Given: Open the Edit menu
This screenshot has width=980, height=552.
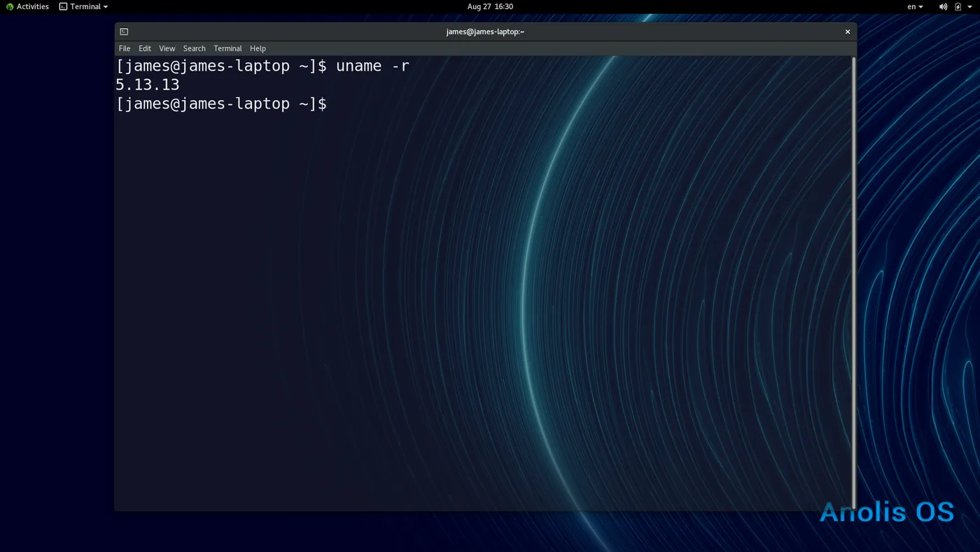Looking at the screenshot, I should [x=145, y=48].
